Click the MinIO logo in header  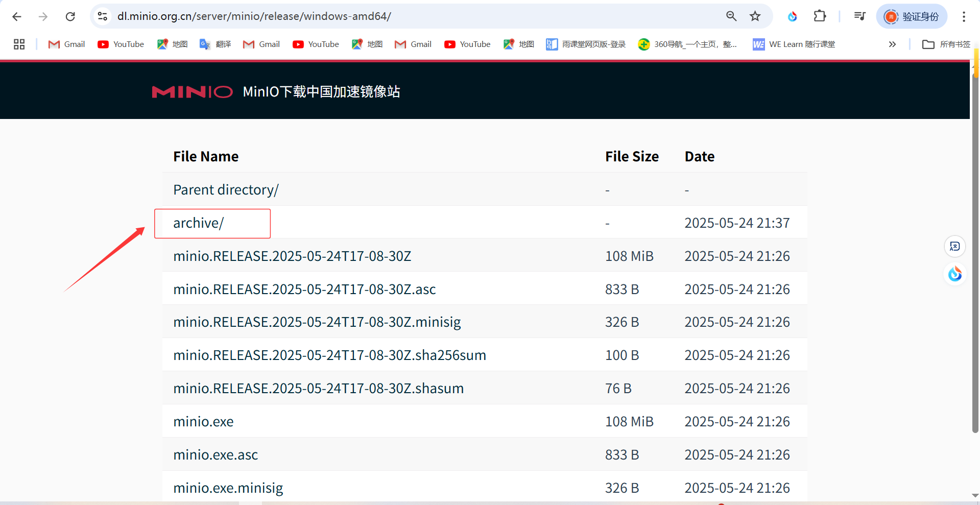pyautogui.click(x=192, y=92)
